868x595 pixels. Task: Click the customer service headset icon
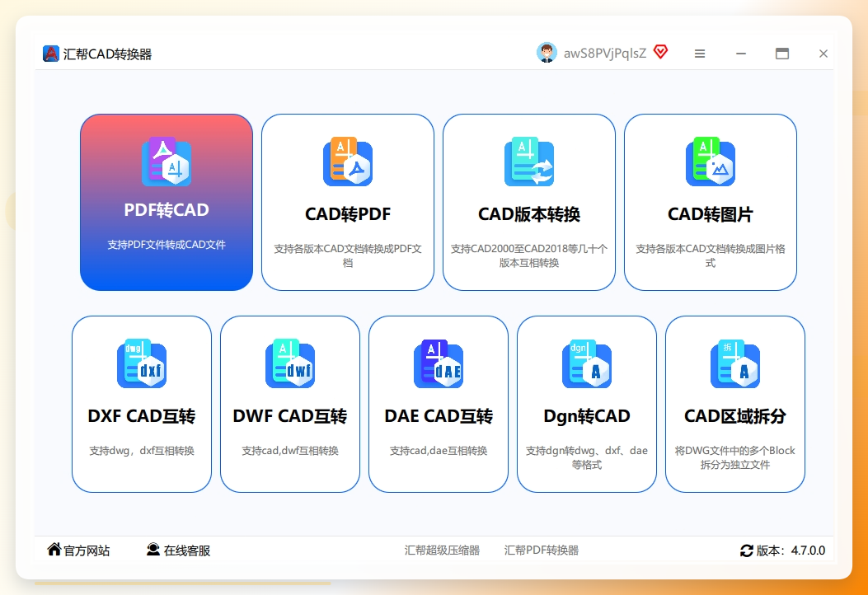[x=153, y=549]
